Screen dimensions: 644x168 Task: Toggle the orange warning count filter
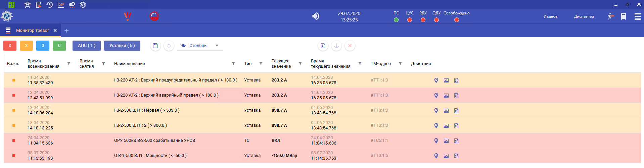26,46
